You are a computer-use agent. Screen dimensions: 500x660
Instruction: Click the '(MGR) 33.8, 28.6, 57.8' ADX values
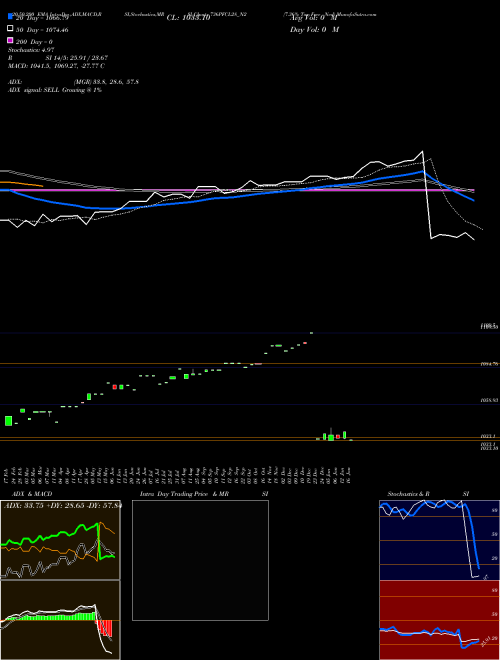tap(106, 82)
